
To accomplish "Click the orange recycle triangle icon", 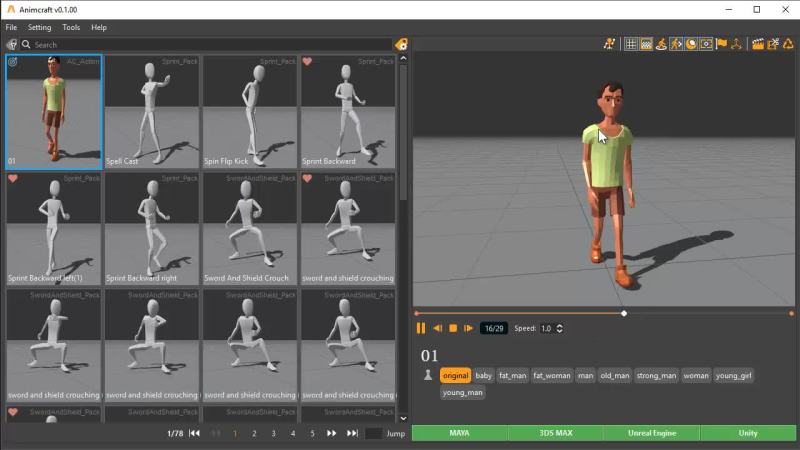I will tap(788, 44).
